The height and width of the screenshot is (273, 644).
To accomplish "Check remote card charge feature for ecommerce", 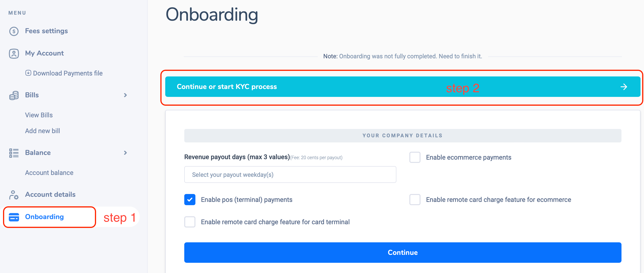I will click(415, 200).
